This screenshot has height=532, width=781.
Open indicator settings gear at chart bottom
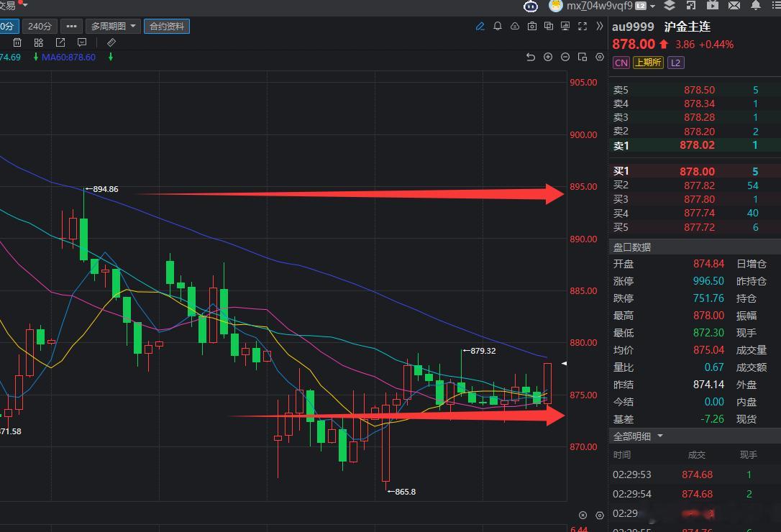(x=600, y=515)
